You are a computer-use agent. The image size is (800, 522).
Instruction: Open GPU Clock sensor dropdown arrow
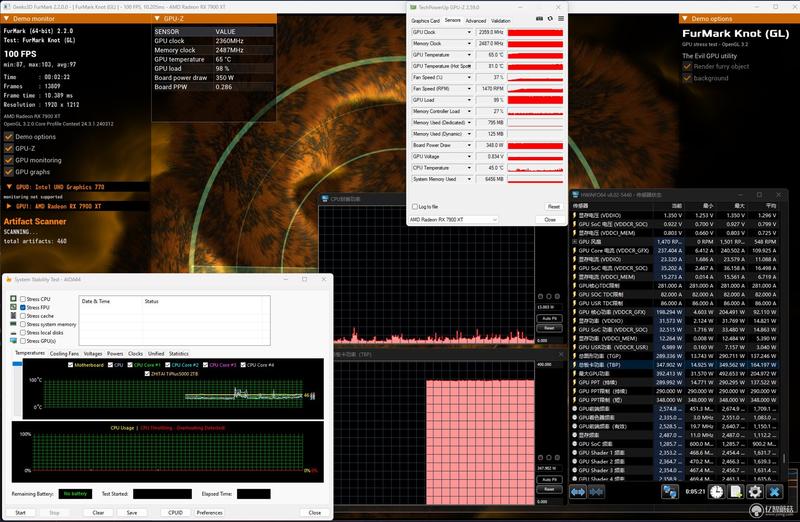469,32
